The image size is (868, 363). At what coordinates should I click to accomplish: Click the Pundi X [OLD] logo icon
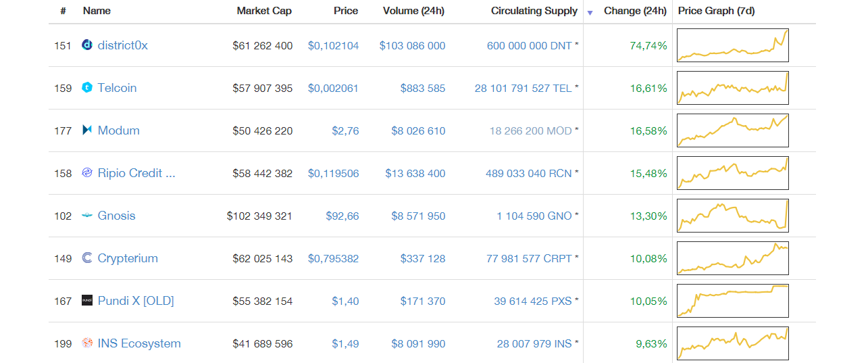tap(86, 301)
